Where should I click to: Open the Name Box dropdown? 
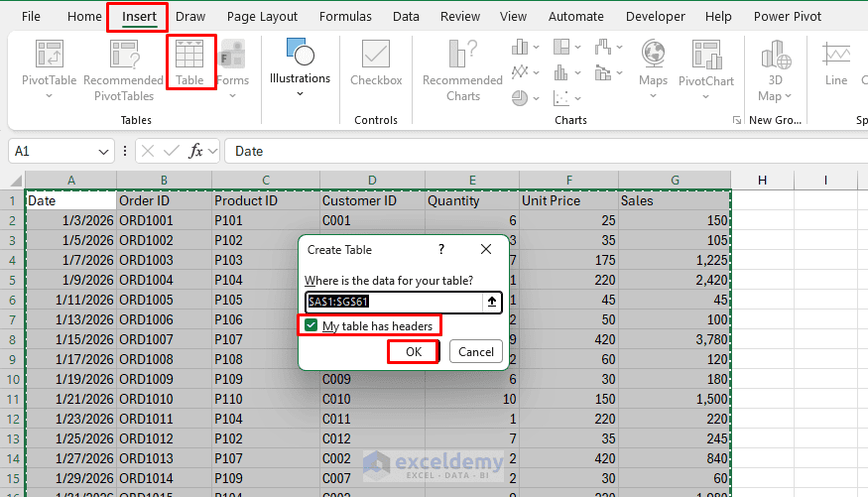click(103, 152)
